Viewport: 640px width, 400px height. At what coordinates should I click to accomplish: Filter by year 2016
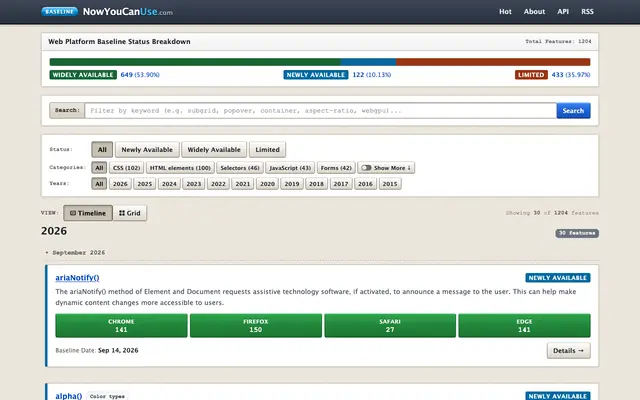click(365, 184)
